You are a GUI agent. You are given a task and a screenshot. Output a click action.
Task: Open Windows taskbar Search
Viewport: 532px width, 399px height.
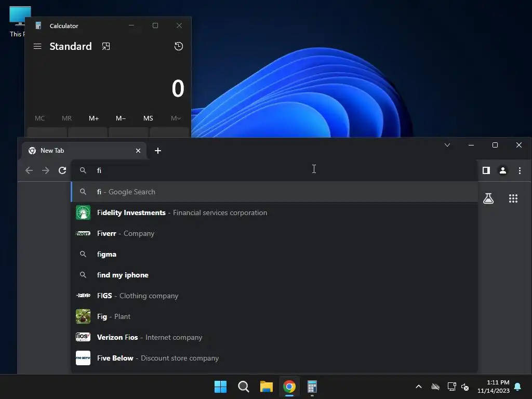(243, 387)
